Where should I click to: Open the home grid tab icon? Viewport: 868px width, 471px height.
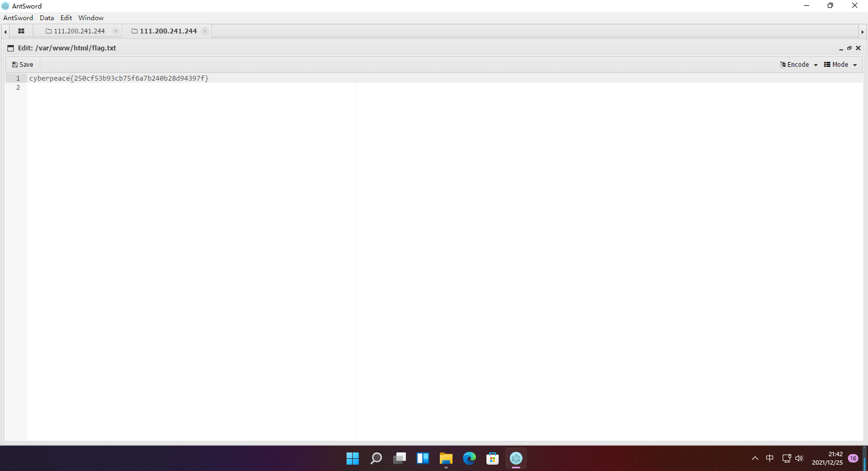coord(21,31)
